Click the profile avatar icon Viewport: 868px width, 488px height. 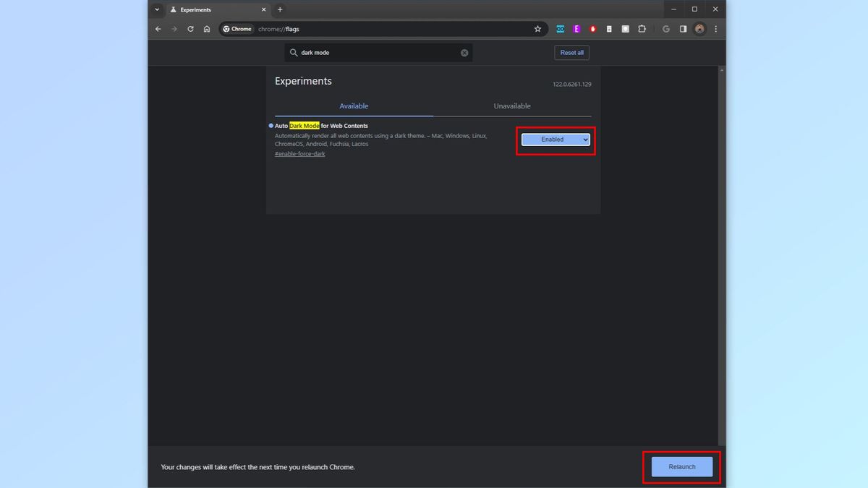click(699, 29)
